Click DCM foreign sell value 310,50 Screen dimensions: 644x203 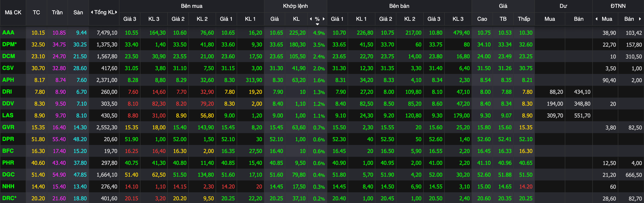coord(633,57)
